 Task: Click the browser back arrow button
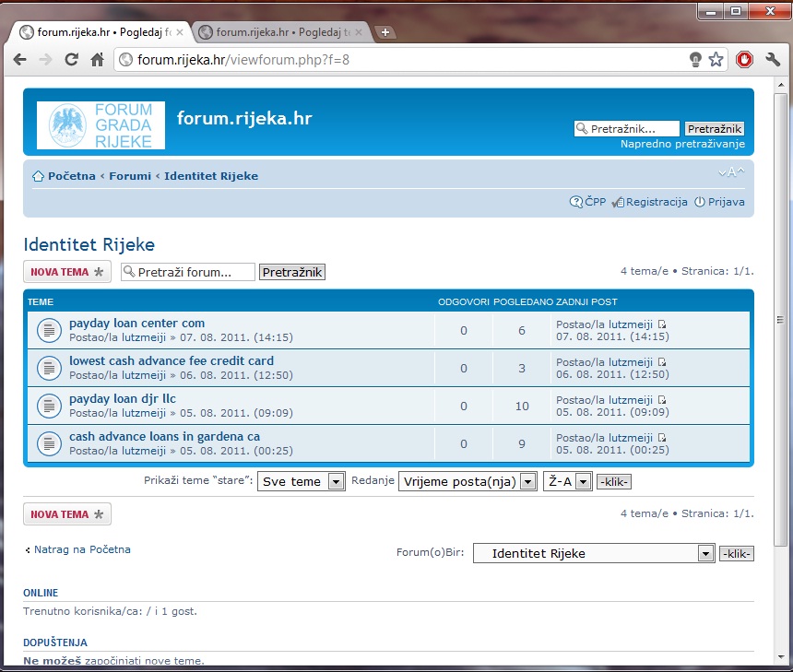(19, 60)
